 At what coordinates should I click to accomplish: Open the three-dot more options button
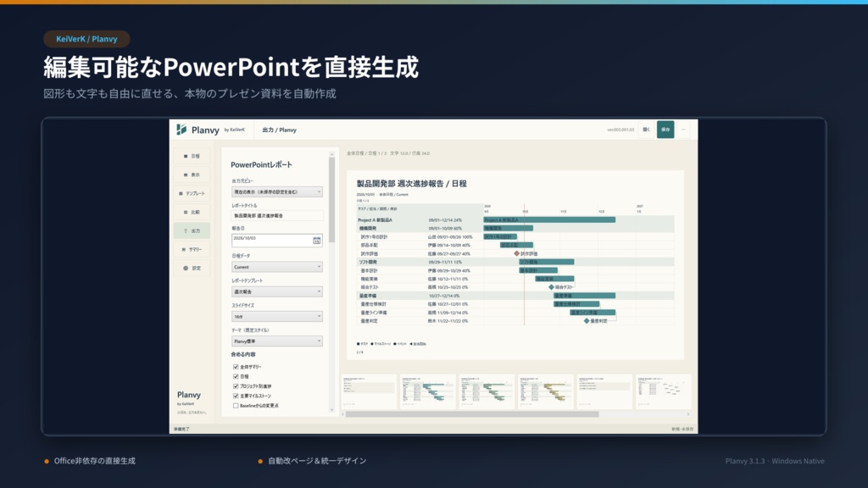683,130
